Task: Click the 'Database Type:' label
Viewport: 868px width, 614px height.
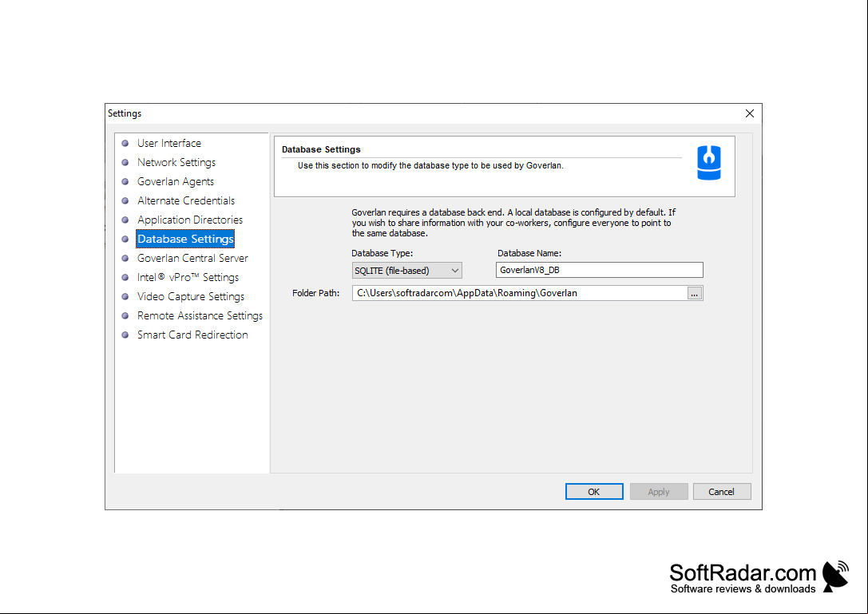Action: [382, 253]
